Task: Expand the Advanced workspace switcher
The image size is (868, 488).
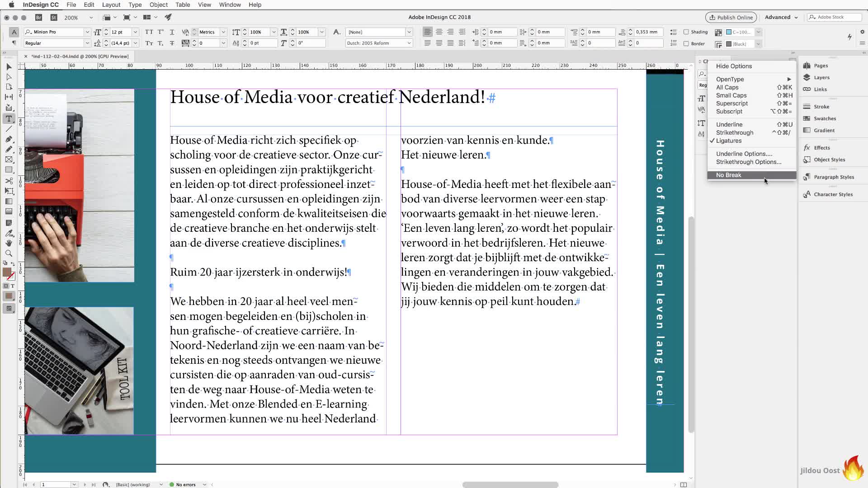Action: [781, 17]
